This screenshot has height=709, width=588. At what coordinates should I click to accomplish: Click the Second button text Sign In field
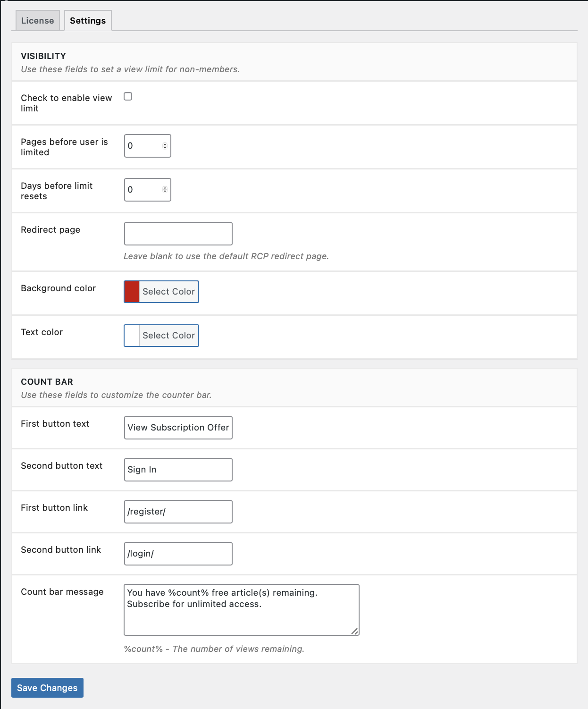[x=178, y=470]
